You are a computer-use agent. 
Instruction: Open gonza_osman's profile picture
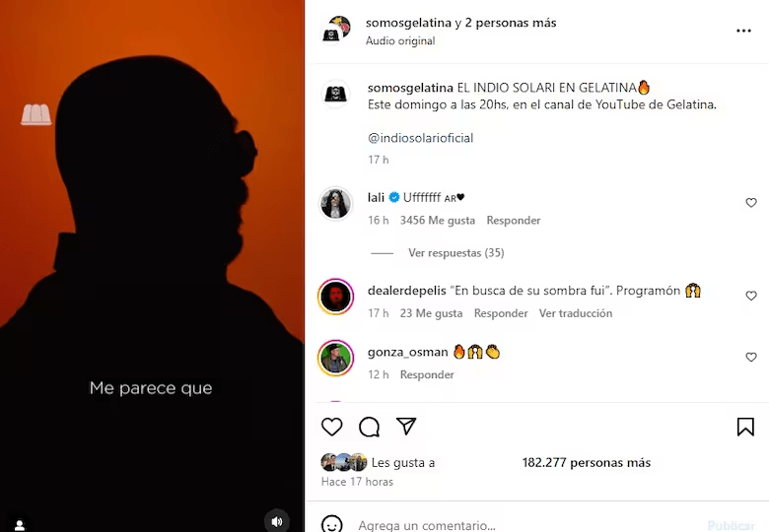pos(336,358)
